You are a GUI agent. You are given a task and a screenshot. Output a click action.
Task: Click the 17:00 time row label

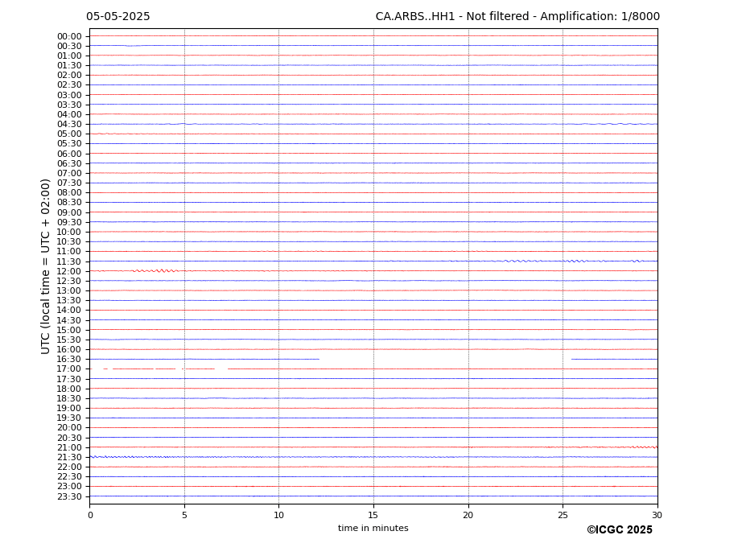[x=69, y=369]
